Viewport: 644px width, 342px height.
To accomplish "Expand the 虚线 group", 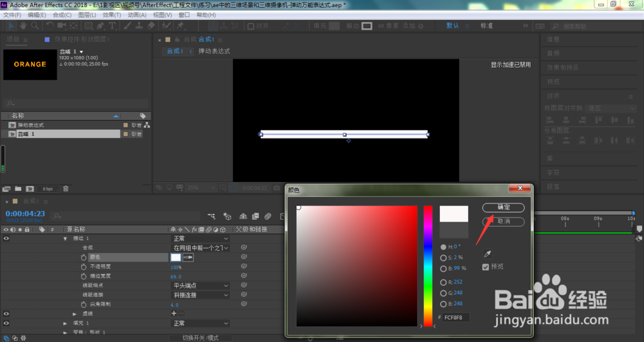I will point(74,314).
